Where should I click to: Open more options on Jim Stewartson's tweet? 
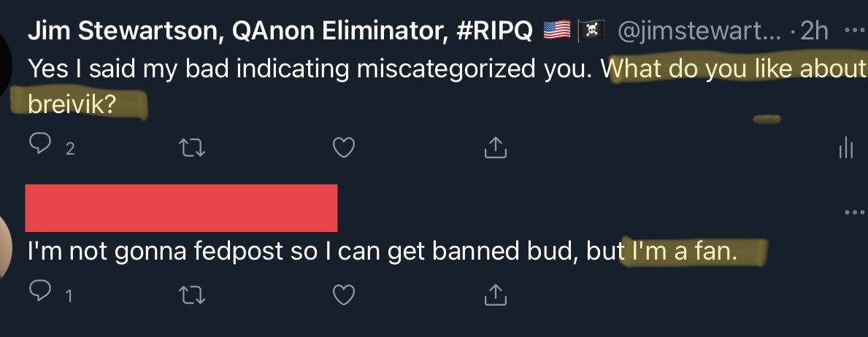point(852,31)
